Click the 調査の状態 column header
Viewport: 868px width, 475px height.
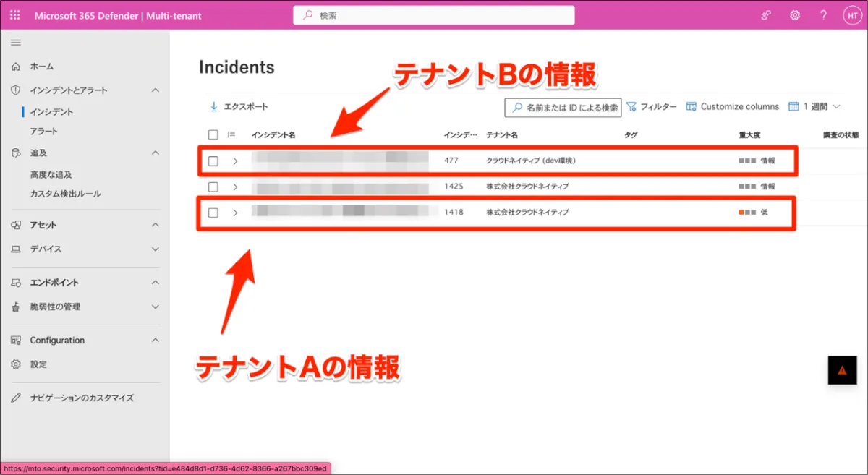(x=841, y=134)
